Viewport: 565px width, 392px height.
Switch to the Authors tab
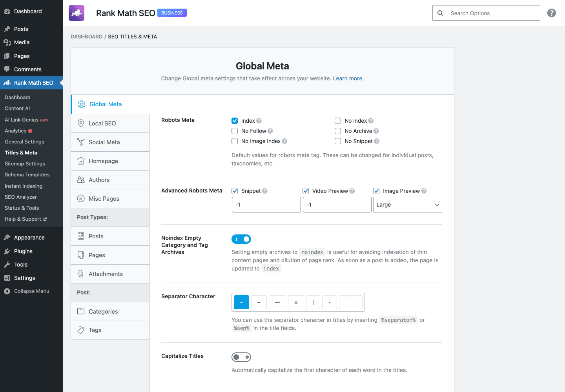(110, 180)
